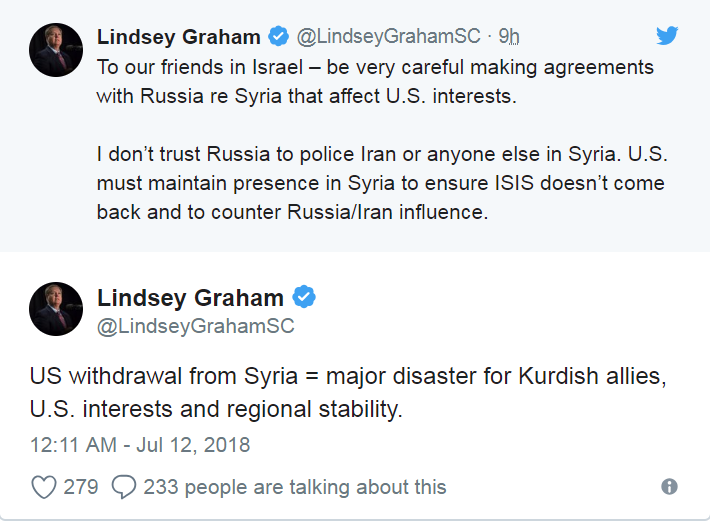Click the 279 likes count

pos(81,487)
